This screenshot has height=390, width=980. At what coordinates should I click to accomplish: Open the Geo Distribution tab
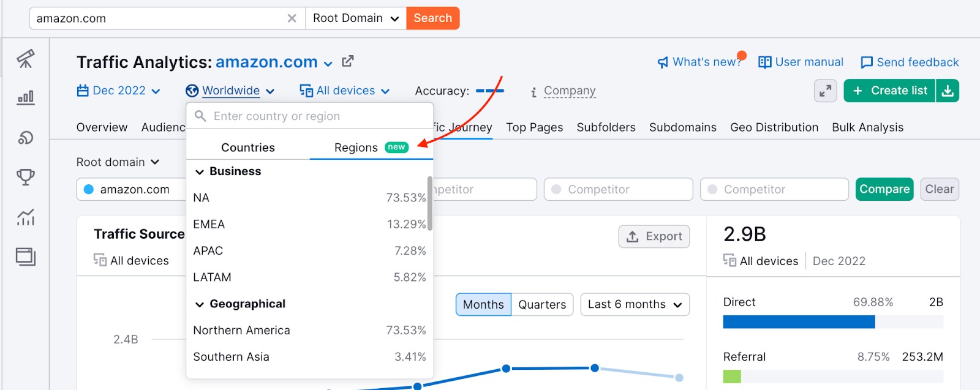pos(774,127)
